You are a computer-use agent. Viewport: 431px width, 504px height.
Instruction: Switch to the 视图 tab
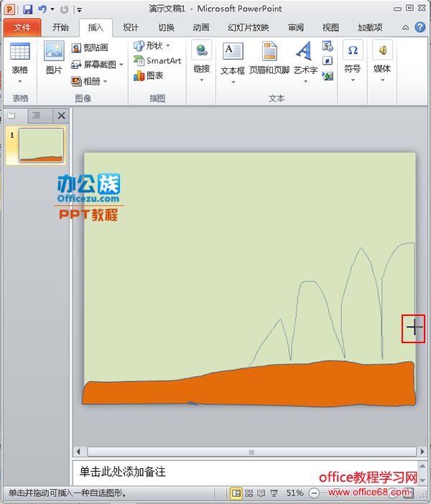click(330, 28)
